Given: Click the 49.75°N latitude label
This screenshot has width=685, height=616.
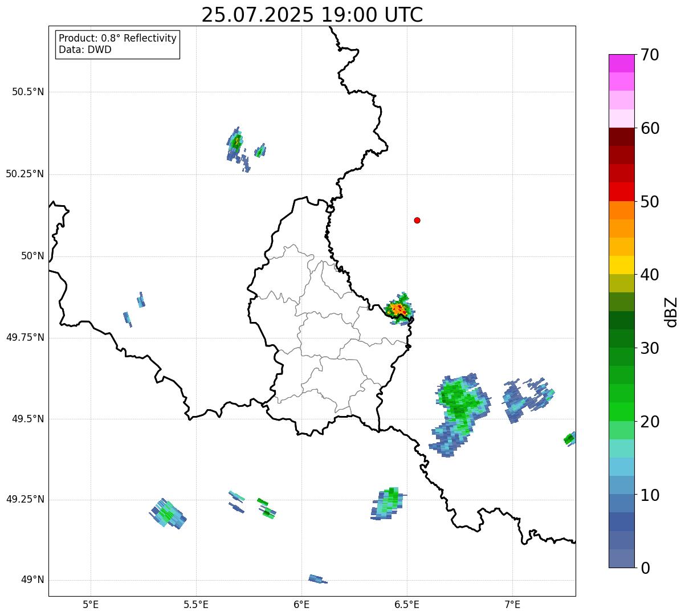Looking at the screenshot, I should (x=25, y=338).
